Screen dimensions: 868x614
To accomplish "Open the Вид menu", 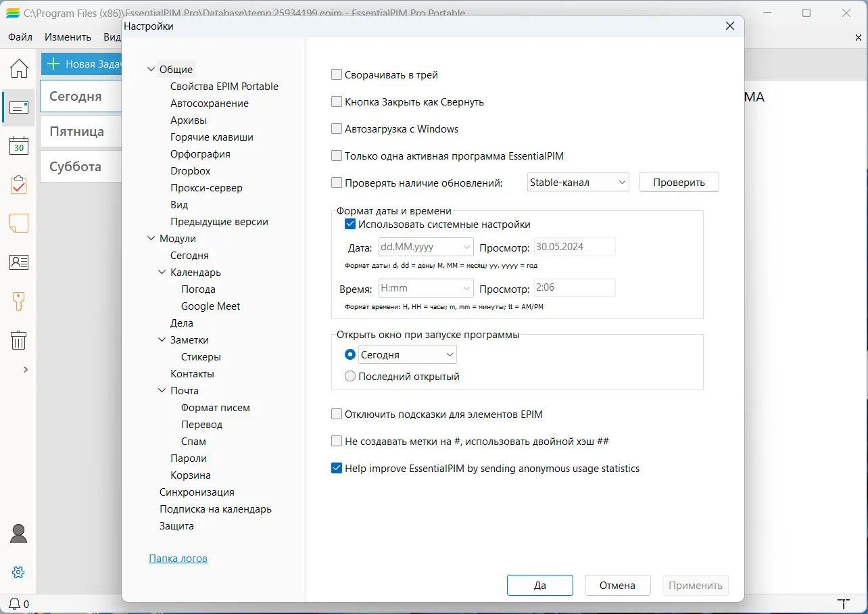I will click(112, 37).
